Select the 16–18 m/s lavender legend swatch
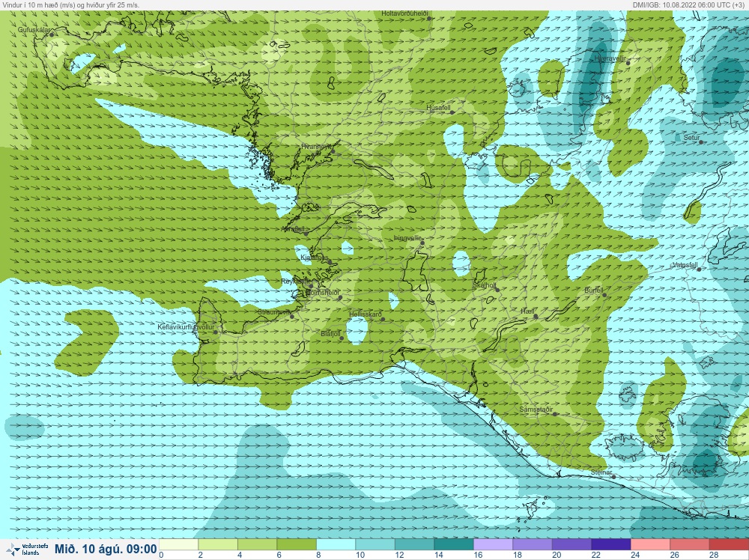 (x=493, y=545)
